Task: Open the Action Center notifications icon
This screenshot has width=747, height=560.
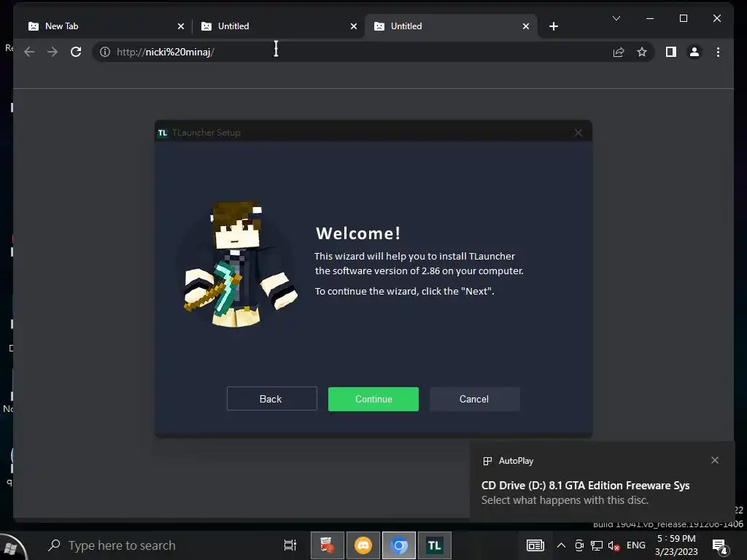Action: click(719, 546)
